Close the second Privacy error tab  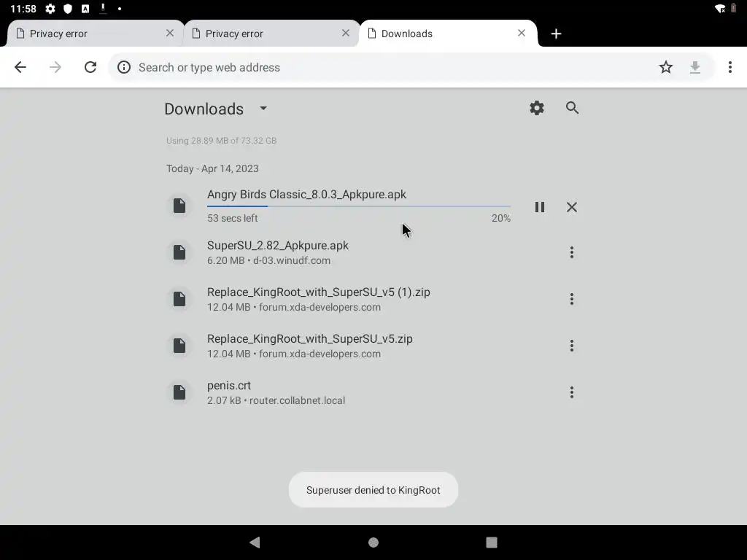(346, 33)
